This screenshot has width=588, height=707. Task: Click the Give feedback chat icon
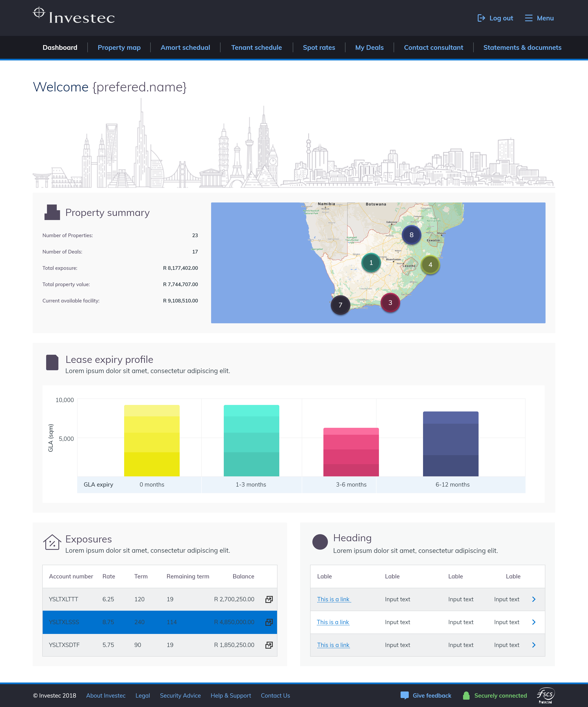pyautogui.click(x=404, y=696)
